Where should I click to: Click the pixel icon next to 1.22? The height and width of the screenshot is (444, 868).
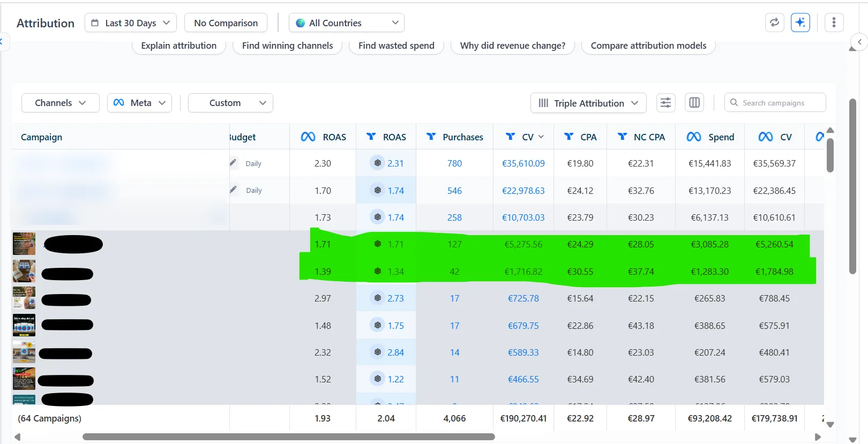tap(378, 379)
